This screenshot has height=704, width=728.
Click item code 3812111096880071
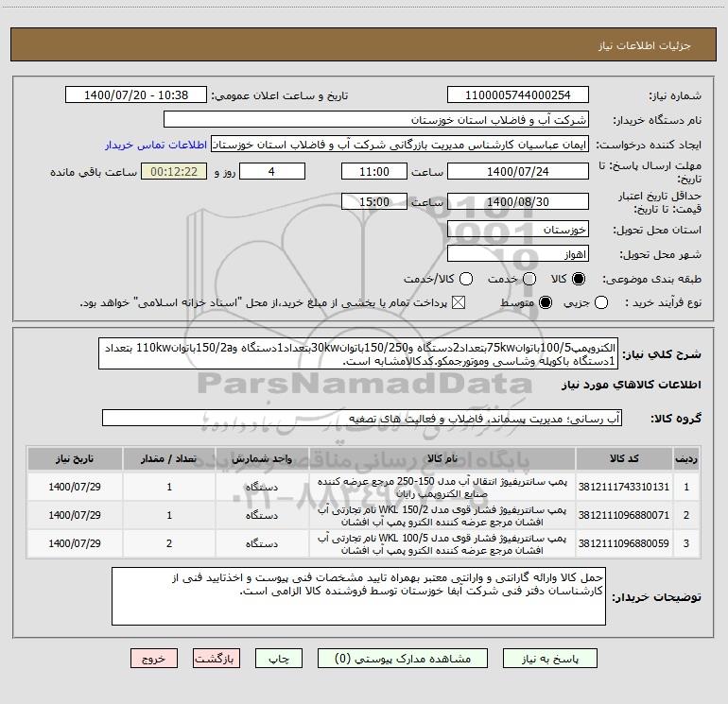click(x=624, y=515)
